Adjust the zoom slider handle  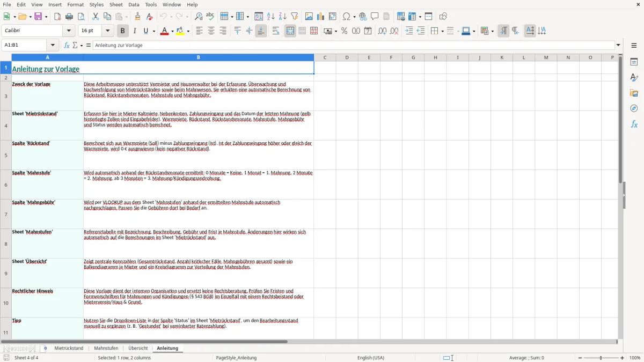coord(601,358)
